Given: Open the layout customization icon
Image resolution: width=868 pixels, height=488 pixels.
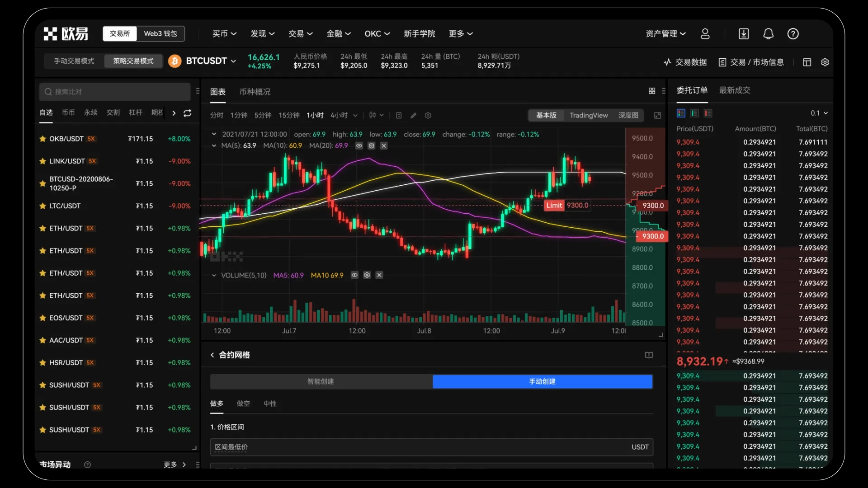Looking at the screenshot, I should [807, 62].
